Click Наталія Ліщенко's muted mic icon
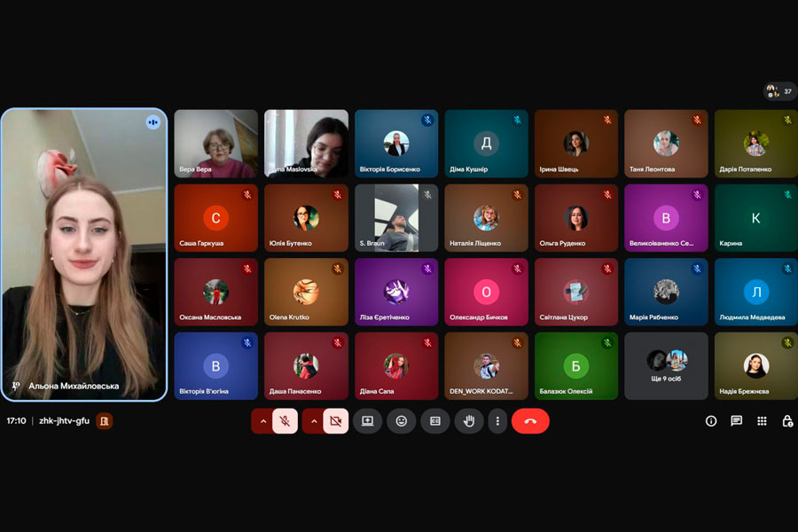The height and width of the screenshot is (532, 798). (x=518, y=194)
